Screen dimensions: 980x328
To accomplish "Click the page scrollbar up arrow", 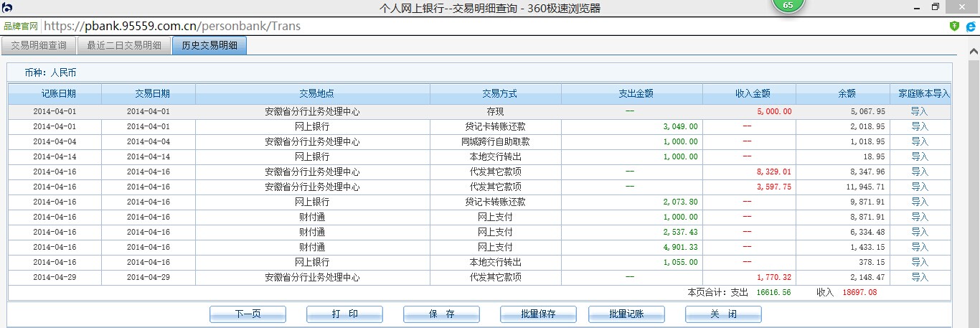I will (x=974, y=52).
